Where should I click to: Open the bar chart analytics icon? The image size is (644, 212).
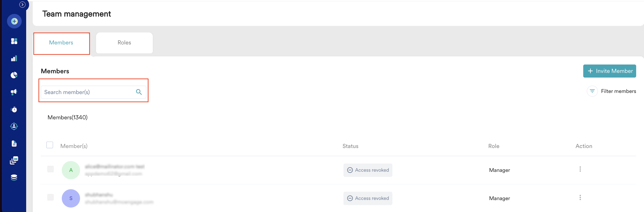pyautogui.click(x=14, y=58)
